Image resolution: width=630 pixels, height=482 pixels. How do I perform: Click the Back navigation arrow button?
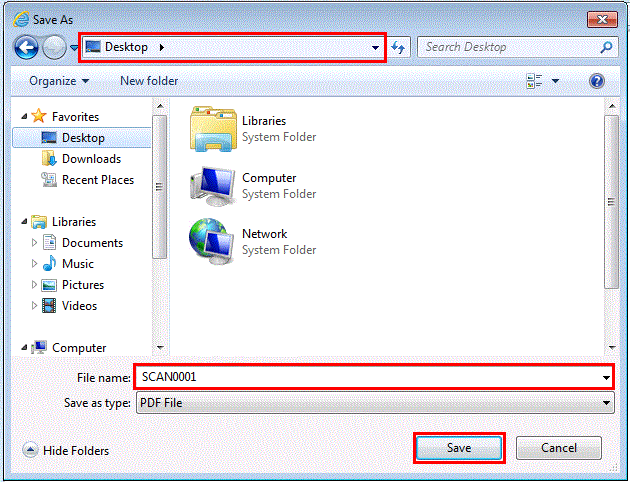coord(27,47)
